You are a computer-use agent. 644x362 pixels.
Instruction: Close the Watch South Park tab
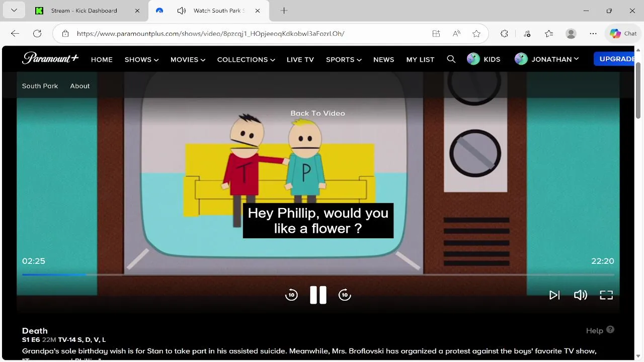pyautogui.click(x=258, y=11)
